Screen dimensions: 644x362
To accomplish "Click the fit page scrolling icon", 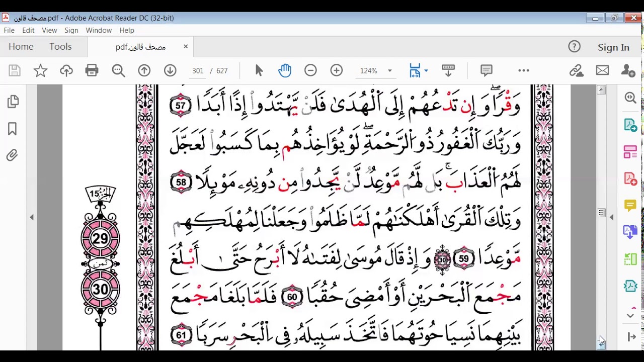I will (x=415, y=71).
